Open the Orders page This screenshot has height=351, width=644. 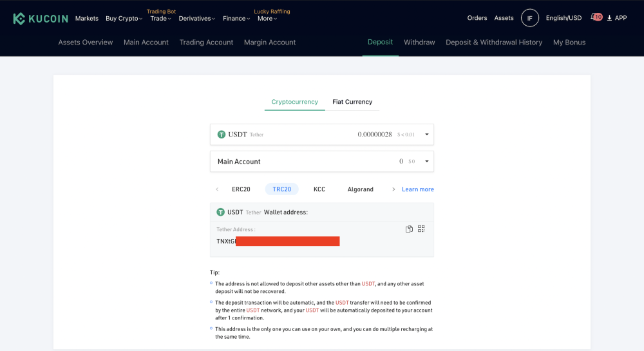tap(477, 18)
